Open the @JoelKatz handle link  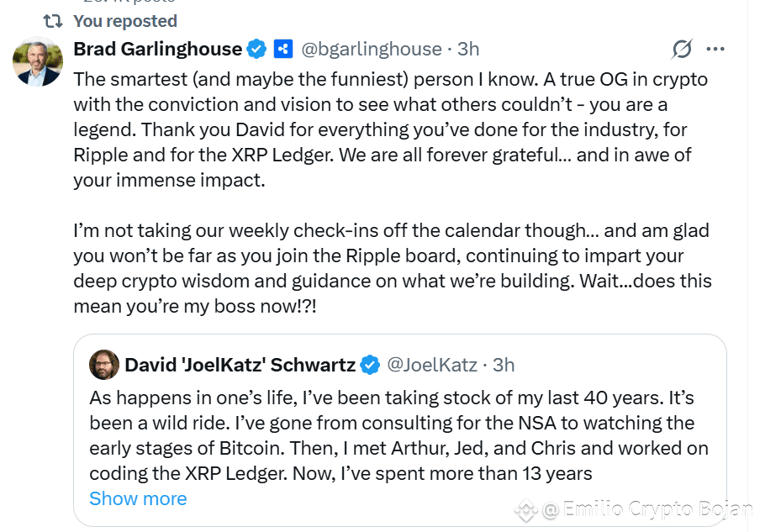431,365
